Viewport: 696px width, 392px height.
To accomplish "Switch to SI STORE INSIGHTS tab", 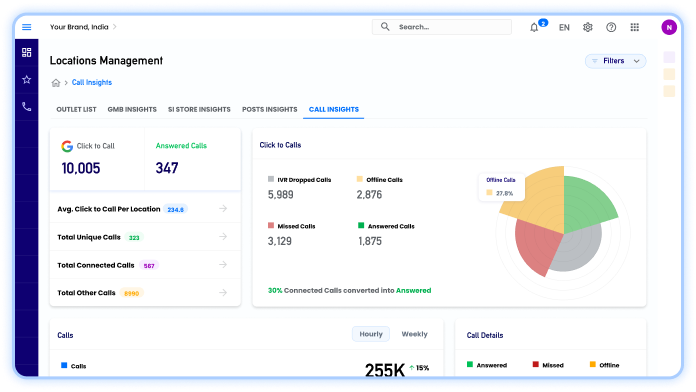I will (x=199, y=109).
